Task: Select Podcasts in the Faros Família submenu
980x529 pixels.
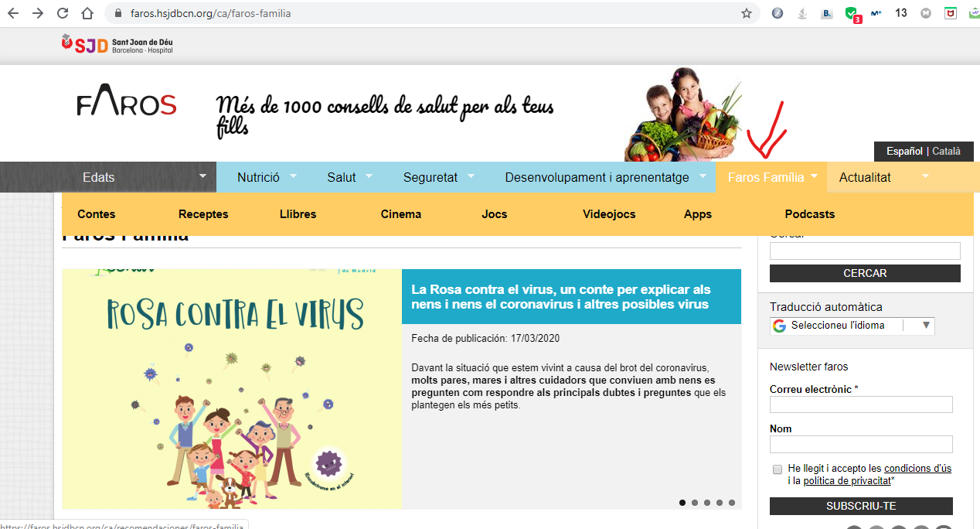Action: (809, 214)
